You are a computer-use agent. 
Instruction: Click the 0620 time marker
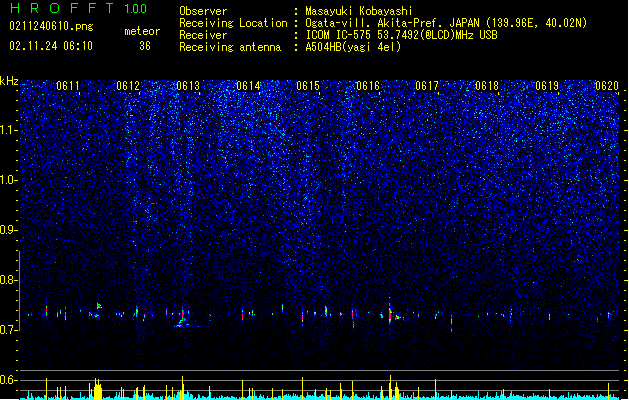tap(607, 86)
